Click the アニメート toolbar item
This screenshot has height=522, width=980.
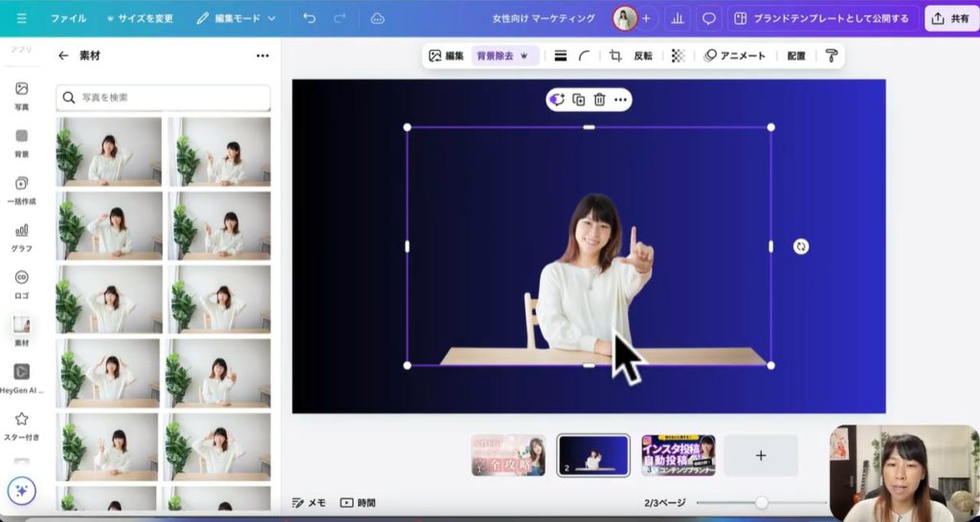735,56
